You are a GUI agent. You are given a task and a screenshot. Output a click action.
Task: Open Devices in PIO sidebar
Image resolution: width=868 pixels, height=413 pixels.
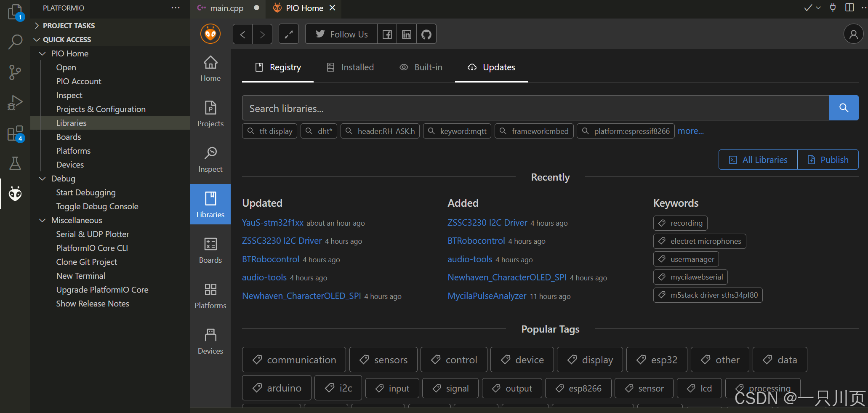coord(210,341)
